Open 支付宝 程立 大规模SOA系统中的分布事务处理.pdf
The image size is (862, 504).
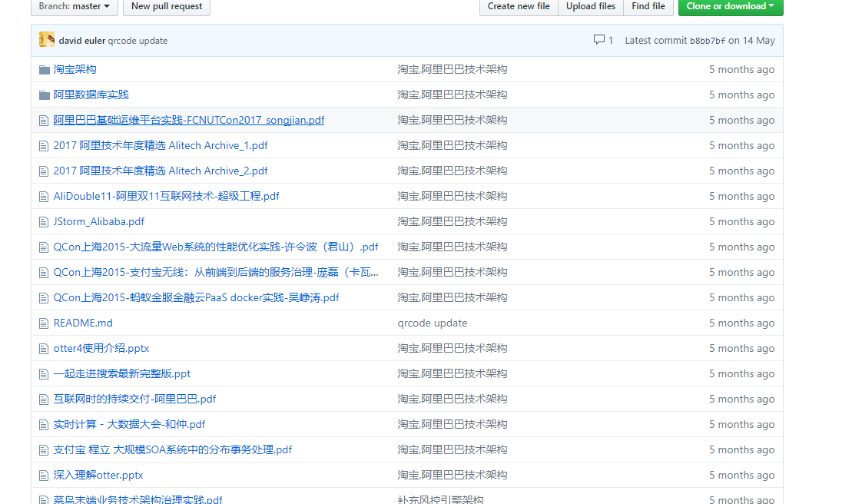point(173,449)
